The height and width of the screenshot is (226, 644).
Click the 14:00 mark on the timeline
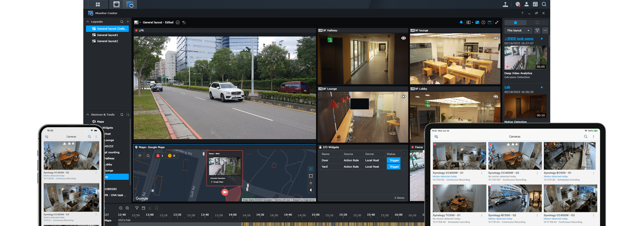click(x=232, y=215)
